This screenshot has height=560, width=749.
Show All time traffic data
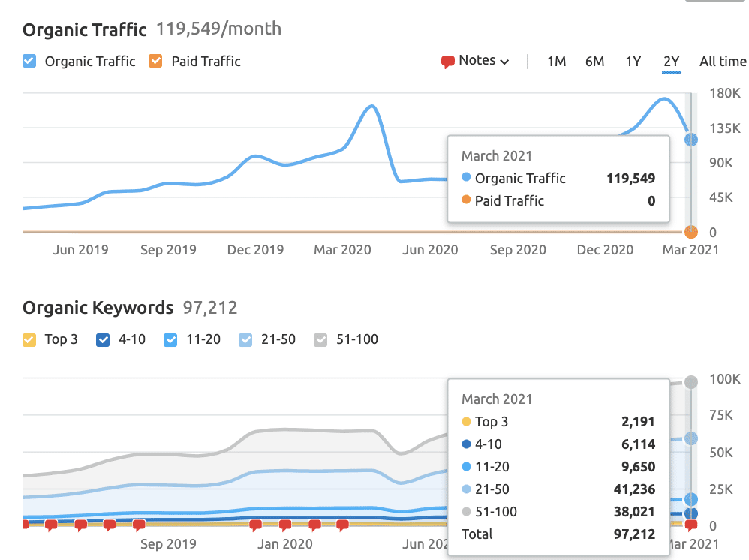pyautogui.click(x=723, y=62)
